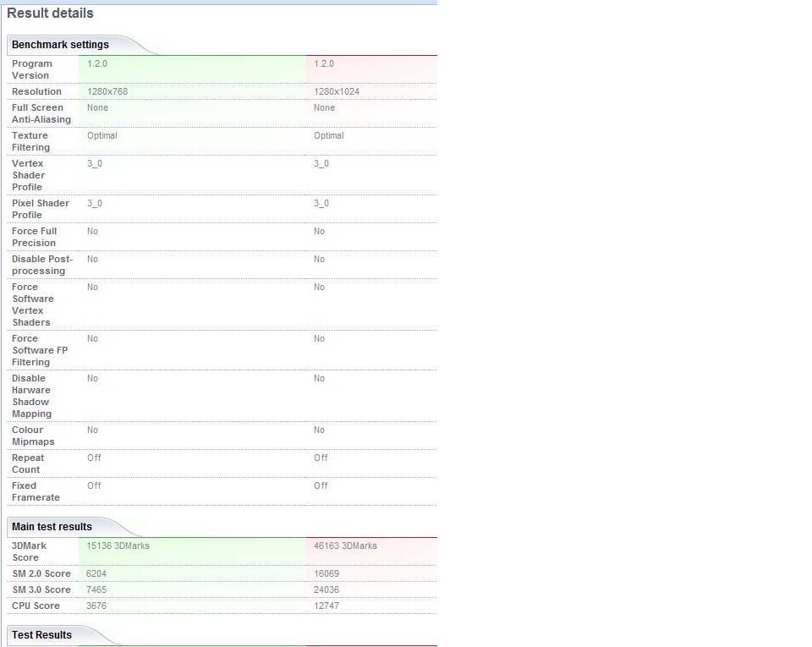Click the green-column Force Full Precision No

click(92, 232)
